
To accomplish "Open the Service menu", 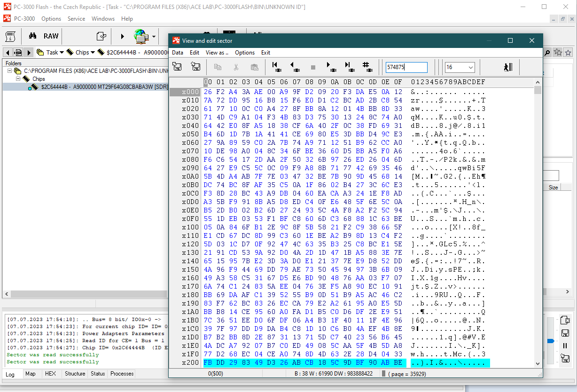I will coord(76,19).
